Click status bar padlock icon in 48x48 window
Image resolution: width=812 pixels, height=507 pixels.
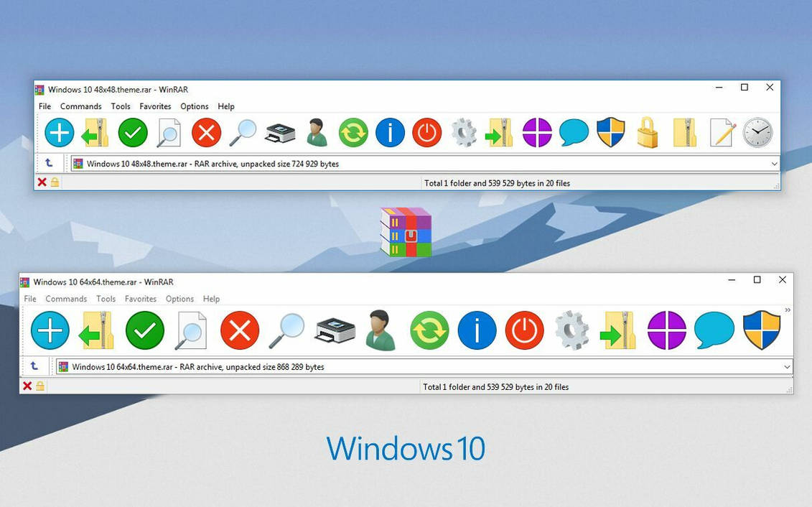(x=55, y=182)
